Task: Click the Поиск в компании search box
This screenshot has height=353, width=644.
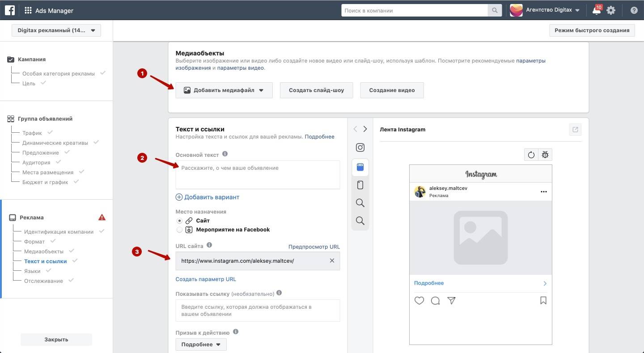Action: pos(415,10)
